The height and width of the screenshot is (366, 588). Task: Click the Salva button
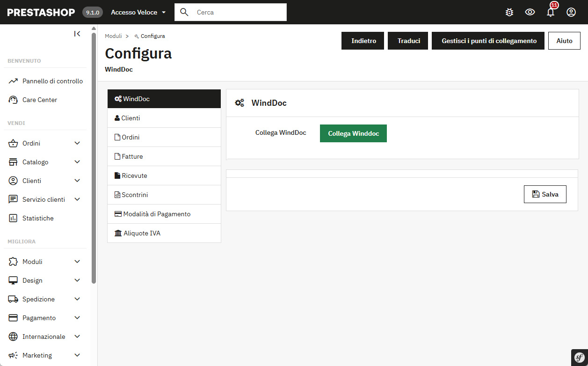coord(545,194)
